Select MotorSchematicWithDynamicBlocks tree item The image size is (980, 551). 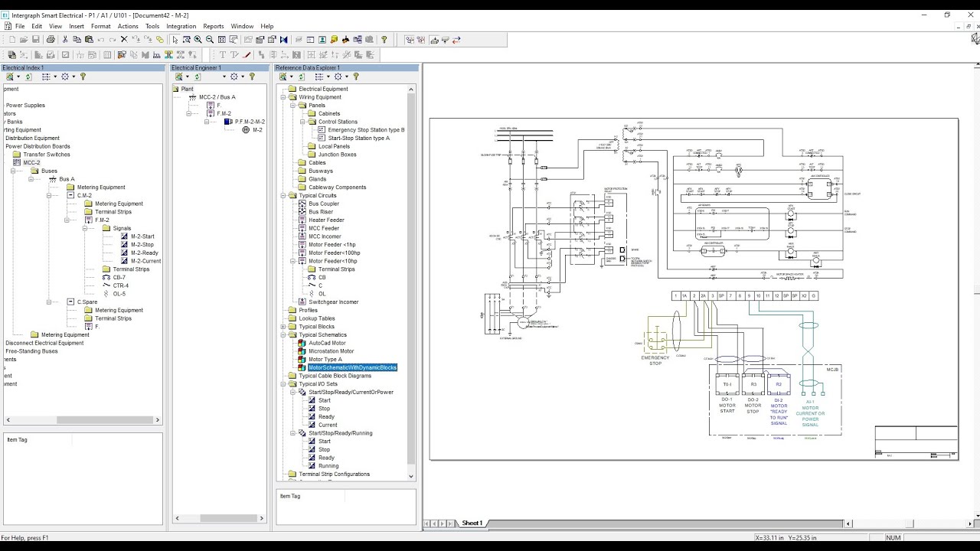pyautogui.click(x=352, y=367)
